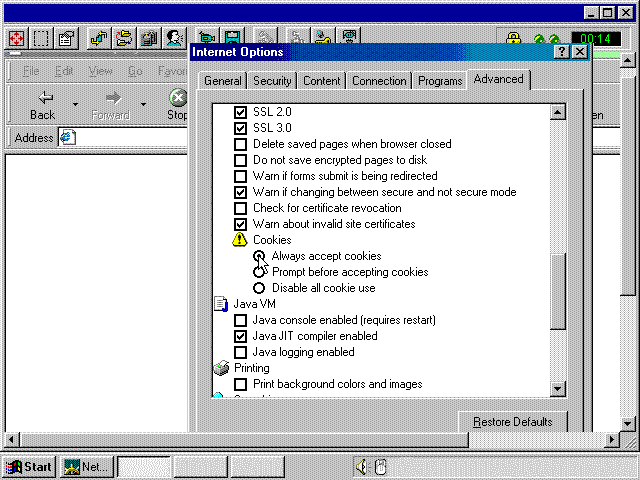Click the dashed rectangle selection toolbar icon
Screen dimensions: 640x480
point(41,39)
